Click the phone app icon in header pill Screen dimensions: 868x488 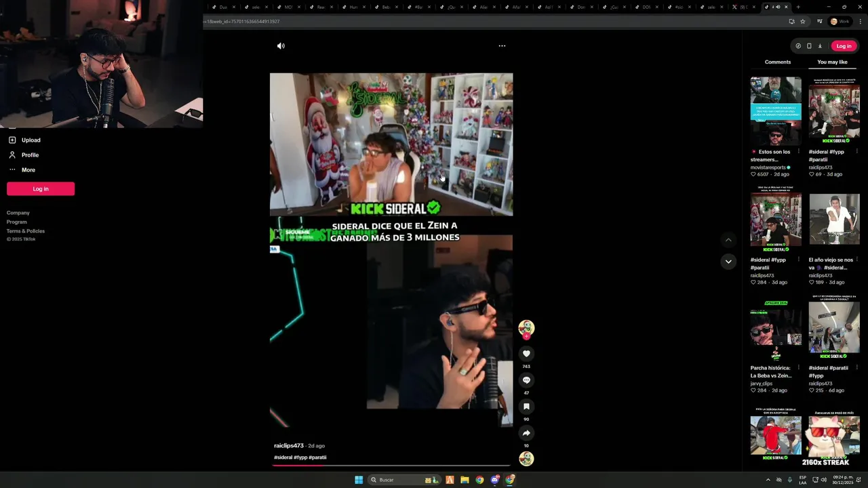(809, 46)
